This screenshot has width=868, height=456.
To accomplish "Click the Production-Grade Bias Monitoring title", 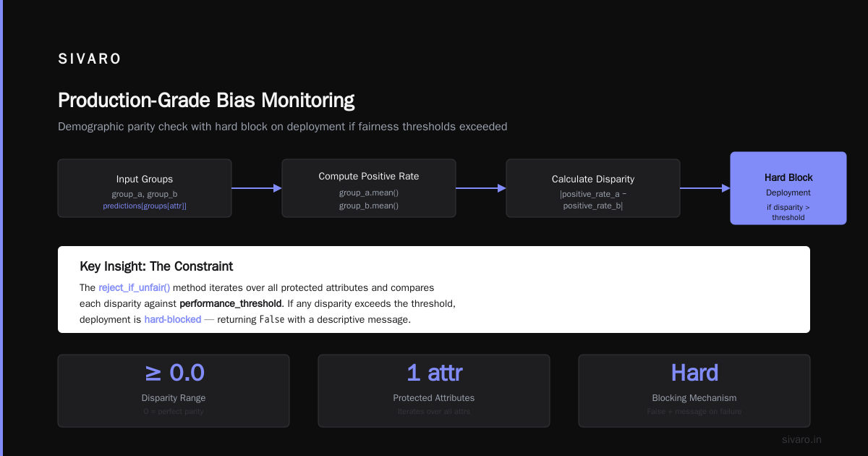I will [206, 100].
